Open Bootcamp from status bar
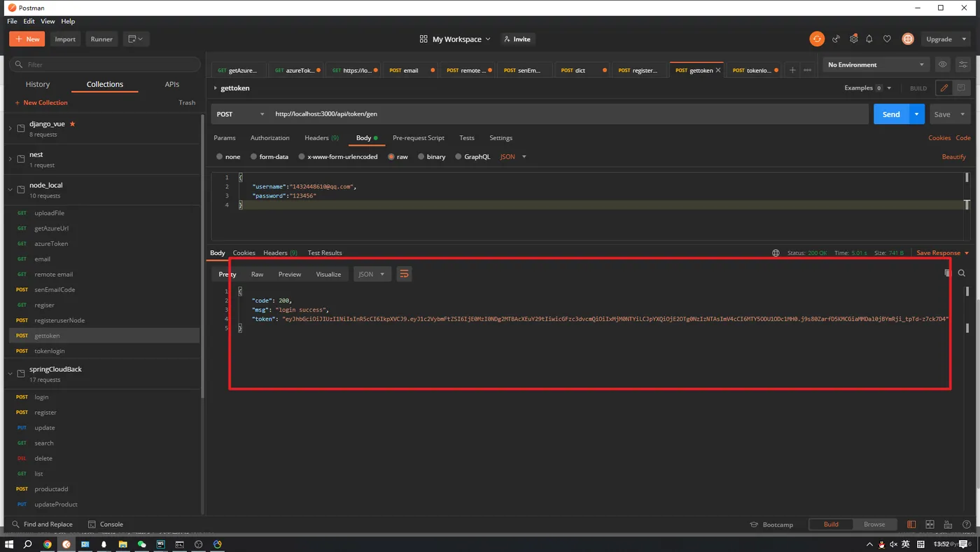Screen dimensions: 980x552 (x=771, y=524)
